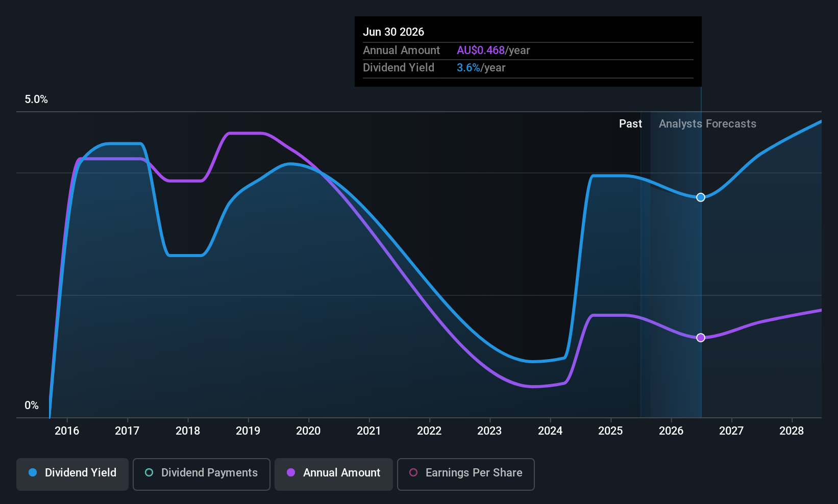Image resolution: width=838 pixels, height=504 pixels.
Task: Click the 5.0% y-axis label
Action: coord(36,99)
